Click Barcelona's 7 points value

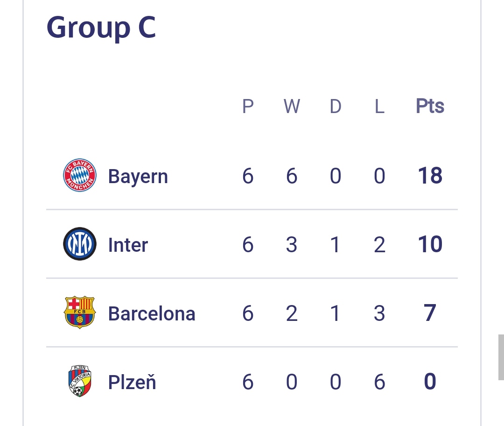[430, 313]
